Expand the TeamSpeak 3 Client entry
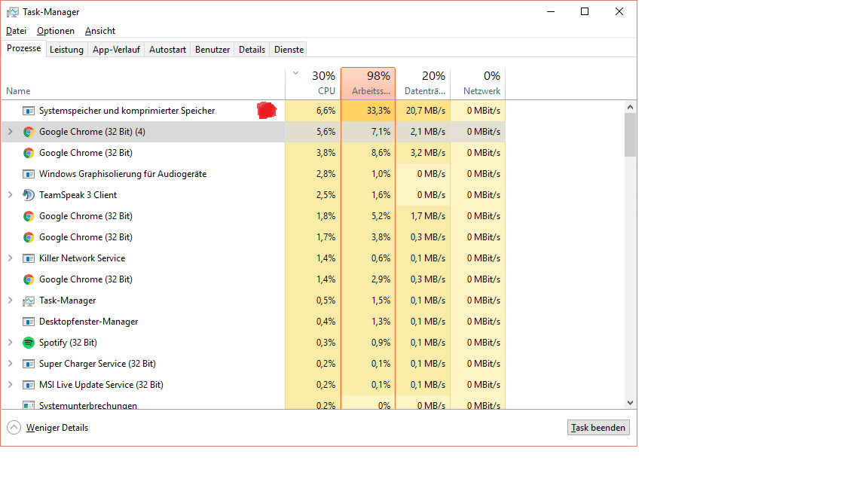The width and height of the screenshot is (868, 488). [10, 195]
